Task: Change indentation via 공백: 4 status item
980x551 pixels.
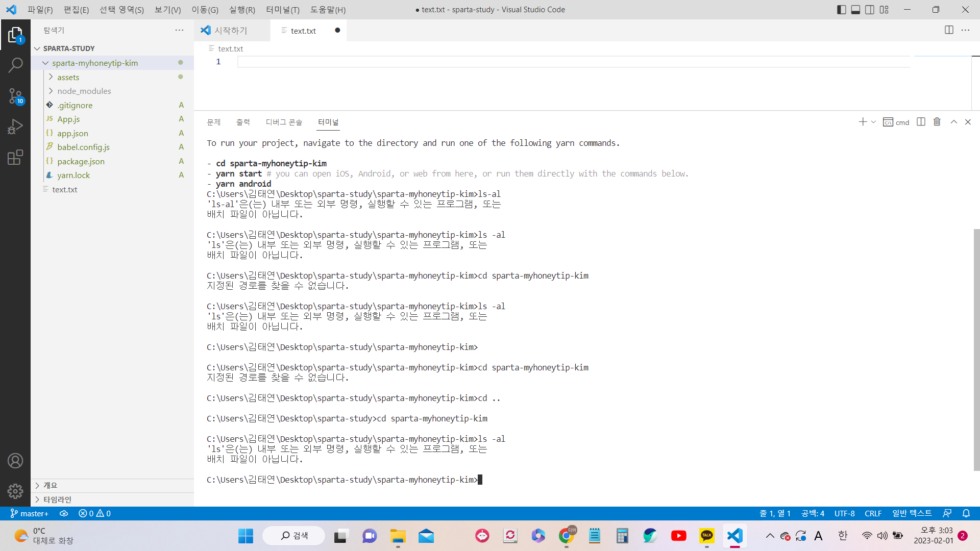Action: coord(813,513)
